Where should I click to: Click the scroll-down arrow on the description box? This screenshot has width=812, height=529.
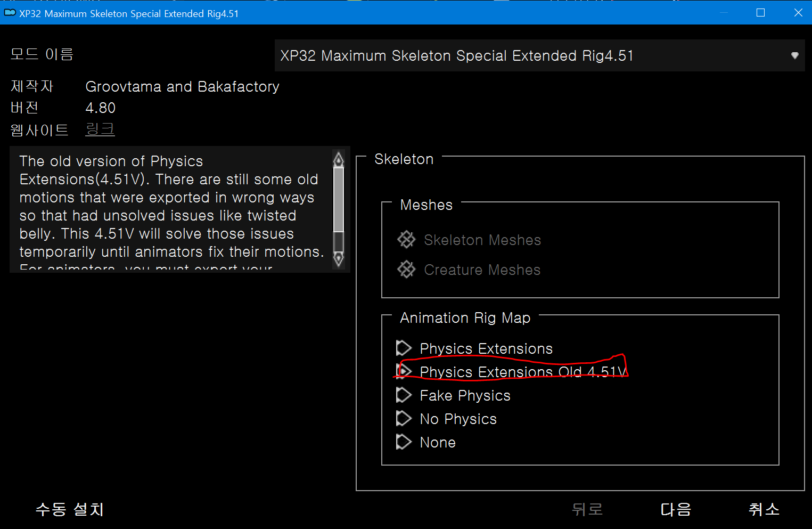339,260
